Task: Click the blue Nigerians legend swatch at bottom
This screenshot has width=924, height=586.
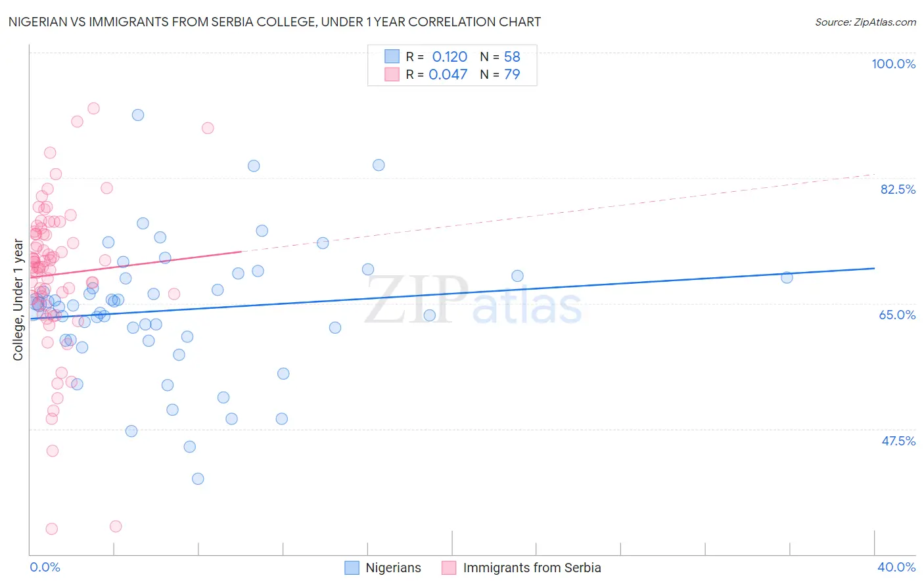Action: [x=352, y=568]
